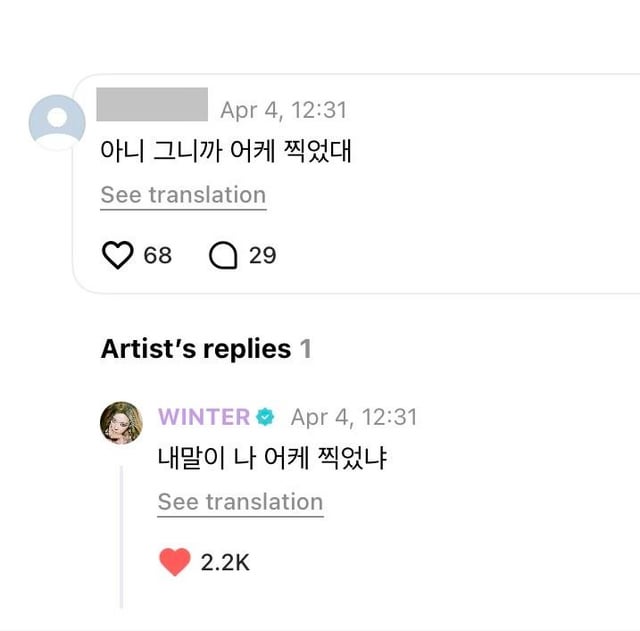Click WINTER's reply Apr 4, 12:31 timestamp

pos(354,417)
